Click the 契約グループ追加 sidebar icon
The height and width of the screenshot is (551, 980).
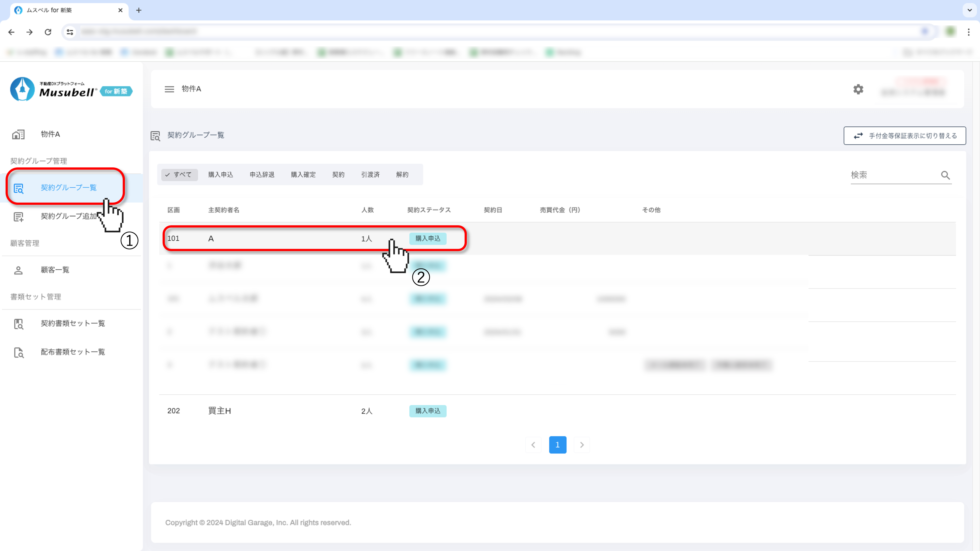[x=18, y=217]
